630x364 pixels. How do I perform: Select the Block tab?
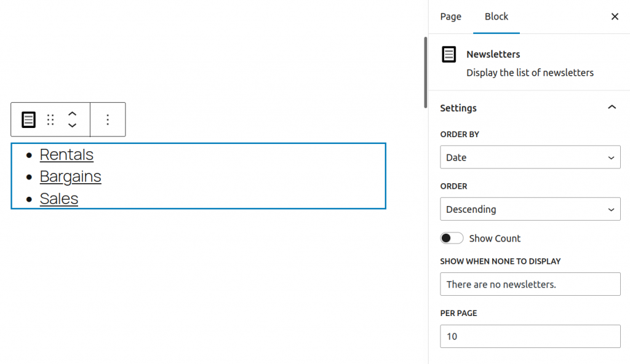pyautogui.click(x=496, y=17)
